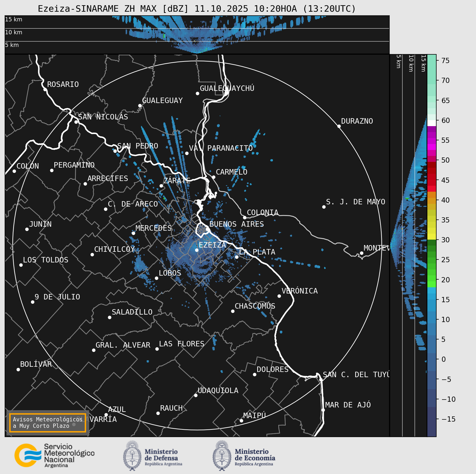Click the DURAZNO marker dot
The height and width of the screenshot is (474, 476).
coord(339,126)
